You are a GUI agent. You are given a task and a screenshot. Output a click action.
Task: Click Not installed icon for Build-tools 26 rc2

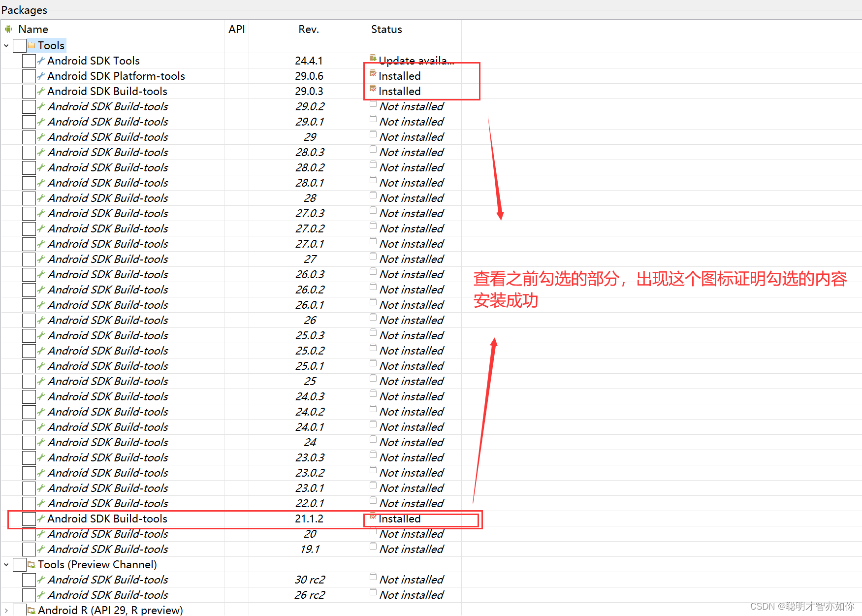(373, 592)
